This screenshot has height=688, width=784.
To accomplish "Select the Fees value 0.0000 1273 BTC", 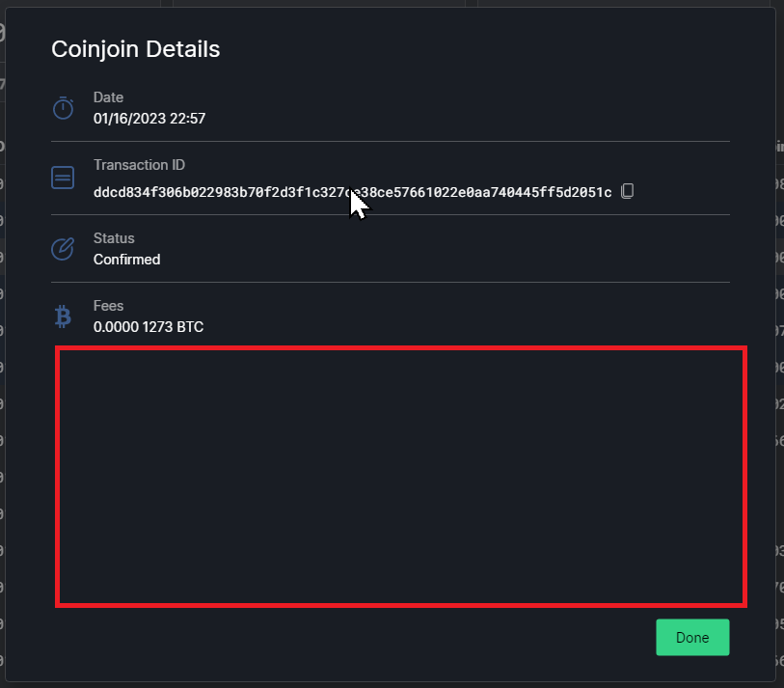I will tap(148, 326).
